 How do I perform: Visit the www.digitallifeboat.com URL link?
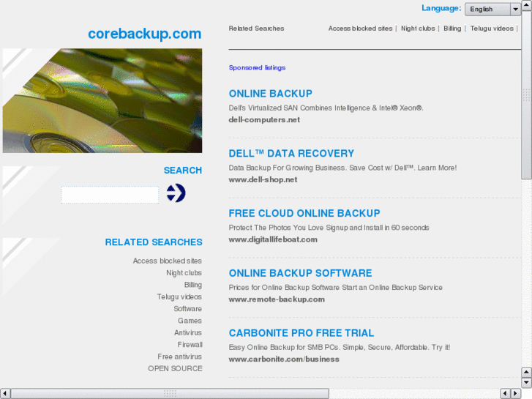tap(273, 239)
